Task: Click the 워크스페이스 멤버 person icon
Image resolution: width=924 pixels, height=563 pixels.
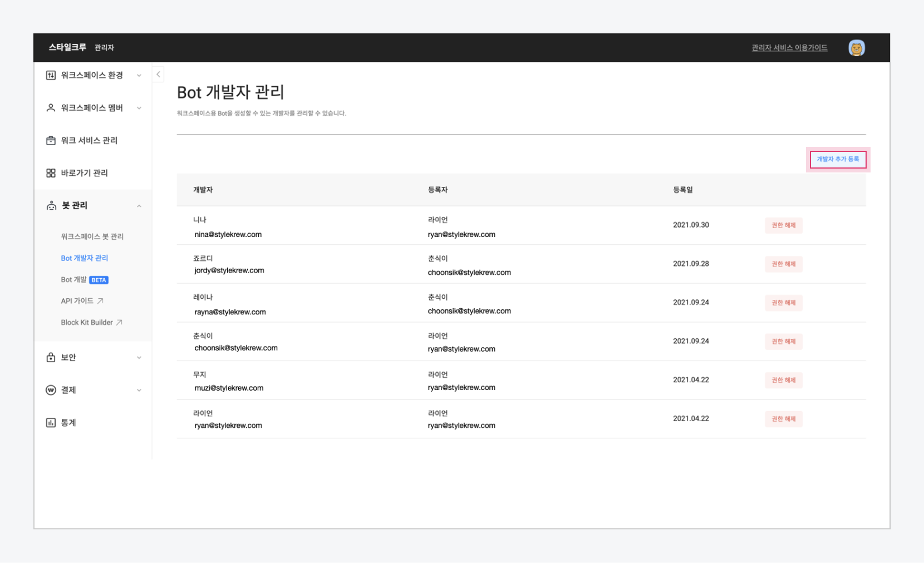Action: [x=51, y=108]
